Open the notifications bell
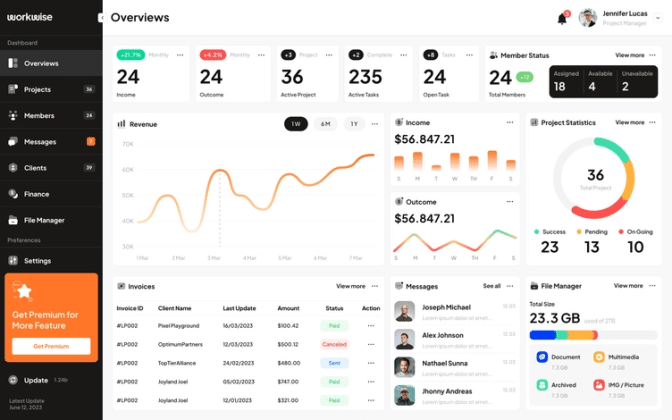672x420 pixels. (x=562, y=18)
